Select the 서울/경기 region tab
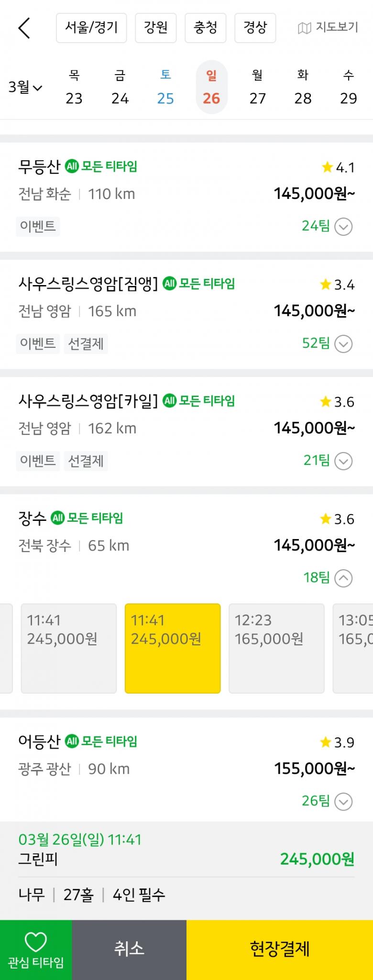 (91, 28)
